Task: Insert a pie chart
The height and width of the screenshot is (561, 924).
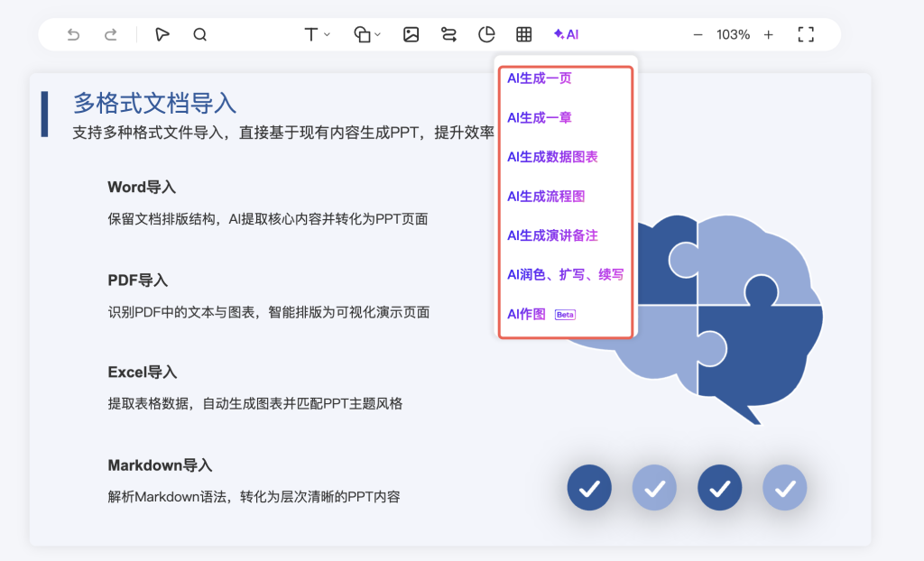Action: click(x=486, y=35)
